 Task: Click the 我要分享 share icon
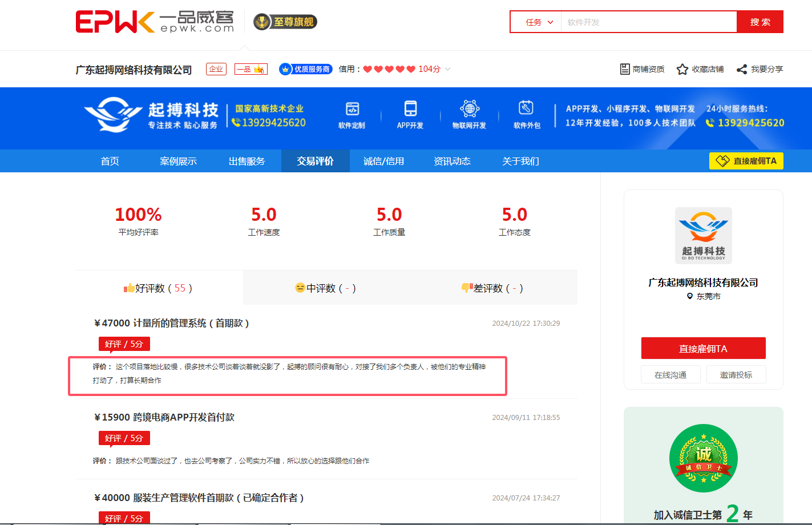(742, 69)
